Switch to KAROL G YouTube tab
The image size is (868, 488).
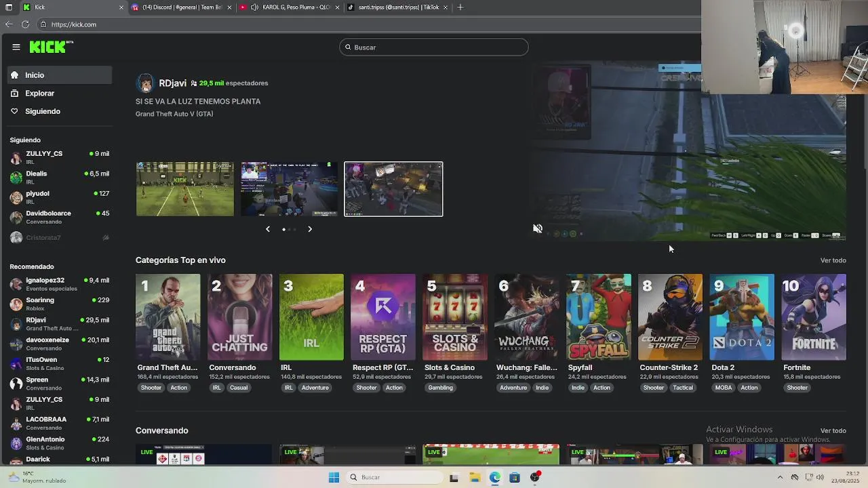point(290,7)
